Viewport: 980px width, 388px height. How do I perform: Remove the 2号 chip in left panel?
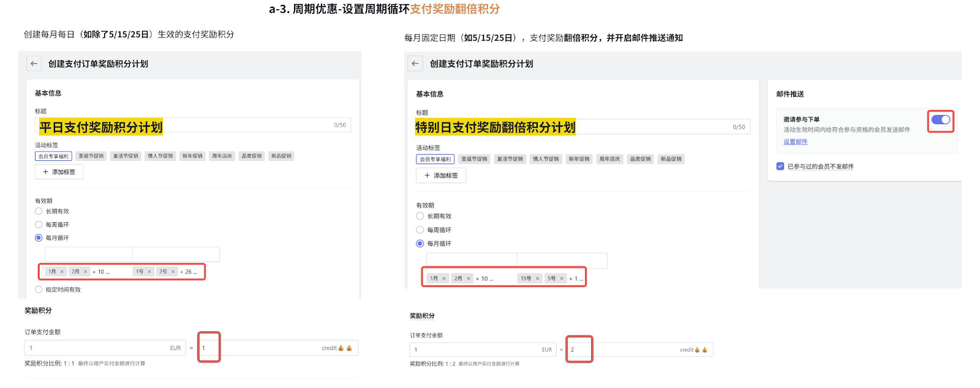click(x=173, y=272)
